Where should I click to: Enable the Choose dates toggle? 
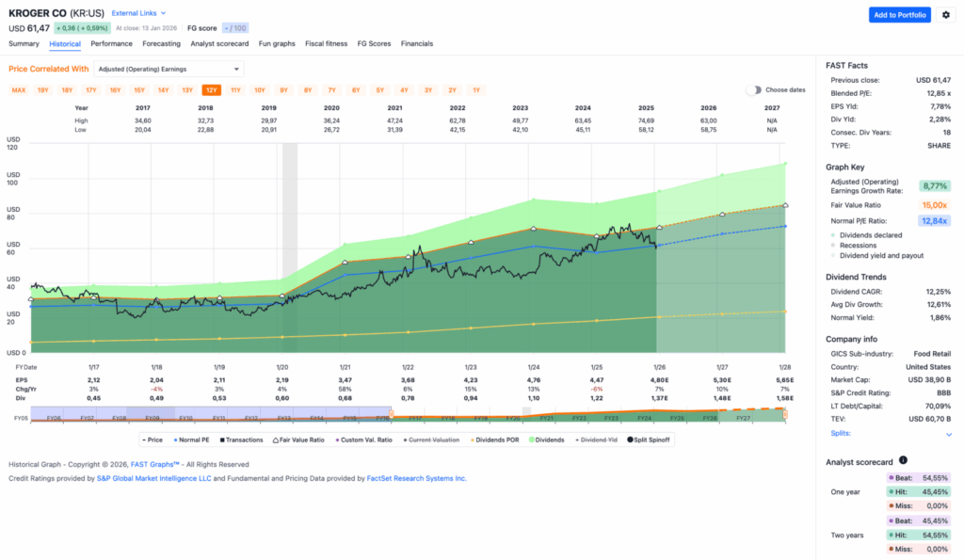[753, 89]
